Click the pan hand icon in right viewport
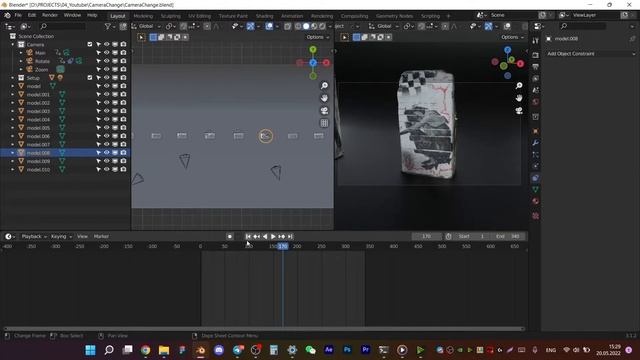This screenshot has height=360, width=640. [519, 98]
